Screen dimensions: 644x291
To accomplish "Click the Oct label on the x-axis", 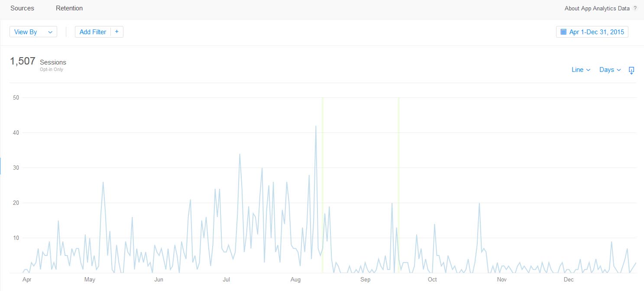I will pos(432,280).
